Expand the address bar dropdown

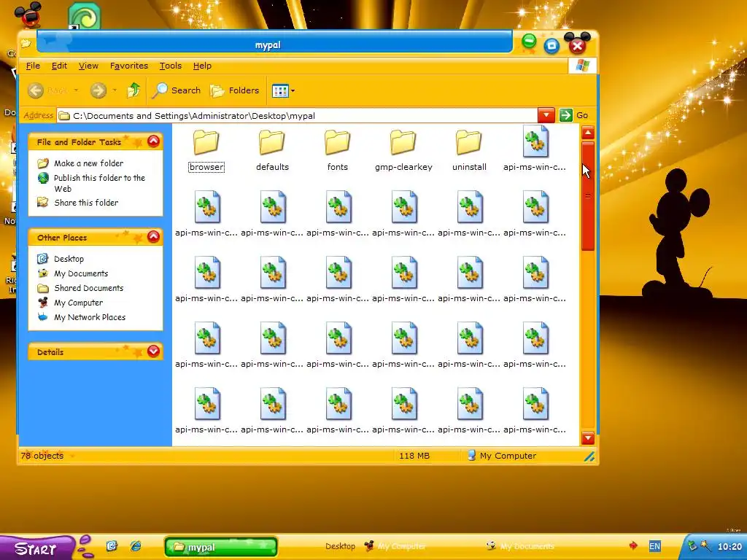[546, 115]
